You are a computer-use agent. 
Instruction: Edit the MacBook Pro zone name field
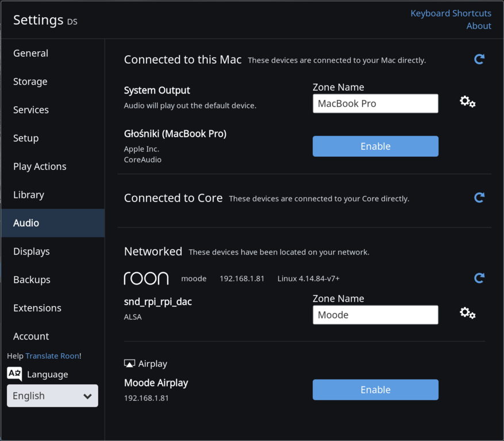[x=375, y=103]
